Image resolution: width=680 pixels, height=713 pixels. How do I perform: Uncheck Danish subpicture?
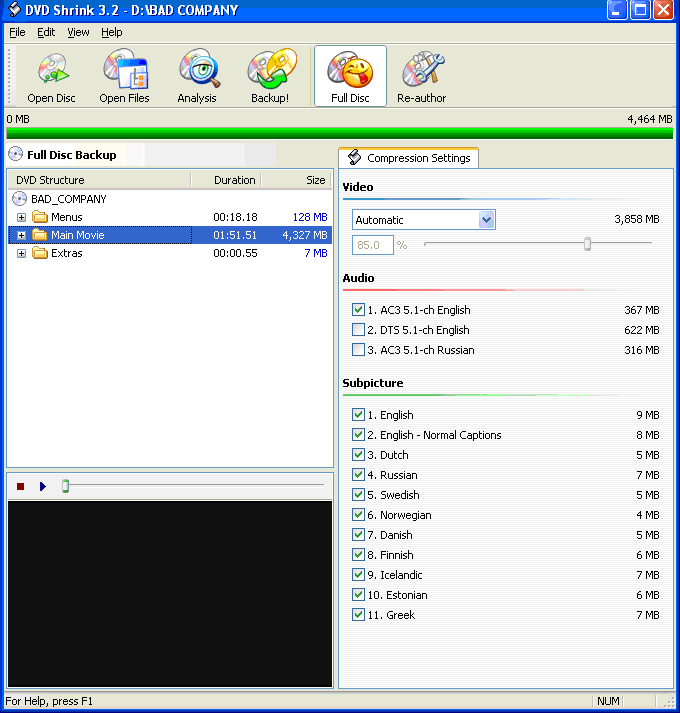[x=358, y=535]
